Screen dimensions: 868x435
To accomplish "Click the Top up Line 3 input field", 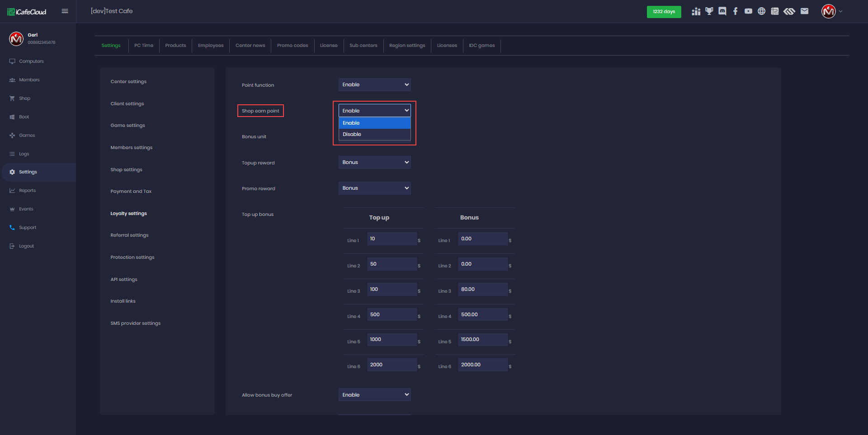I will point(392,290).
